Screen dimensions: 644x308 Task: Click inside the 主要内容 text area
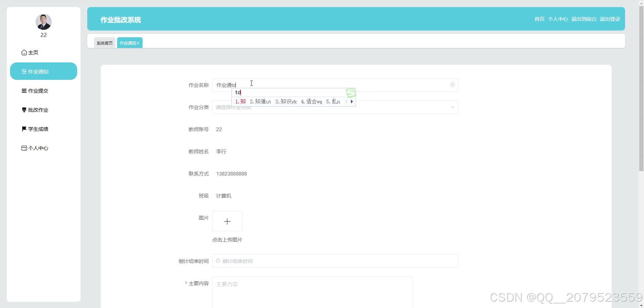coord(312,292)
